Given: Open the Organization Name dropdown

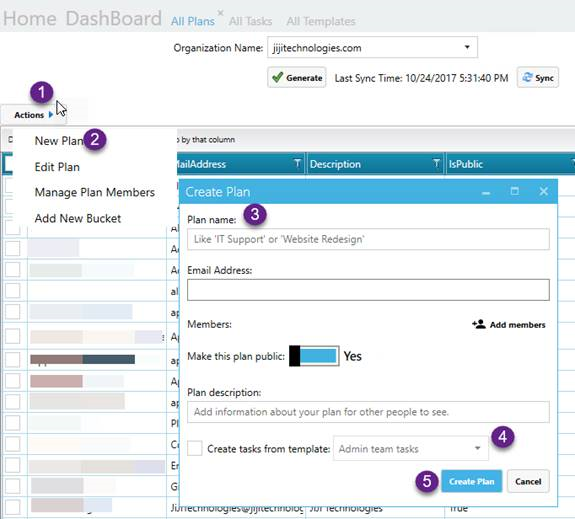Looking at the screenshot, I should [x=467, y=47].
